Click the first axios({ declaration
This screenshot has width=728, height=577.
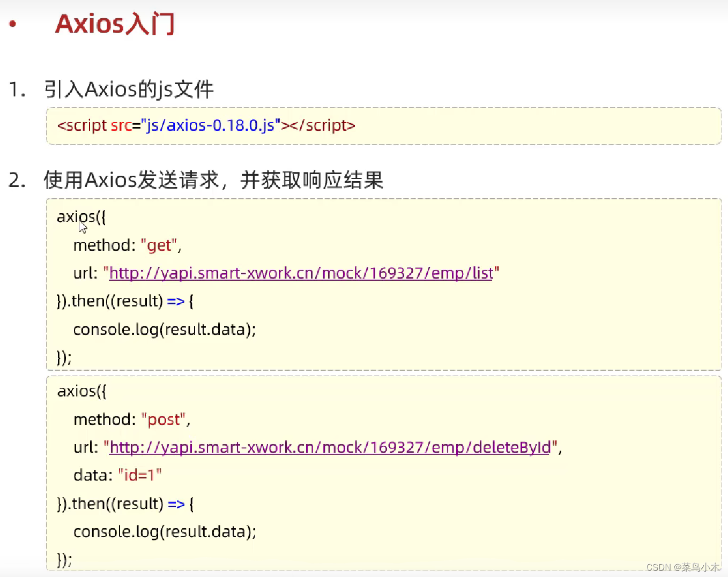pyautogui.click(x=80, y=216)
